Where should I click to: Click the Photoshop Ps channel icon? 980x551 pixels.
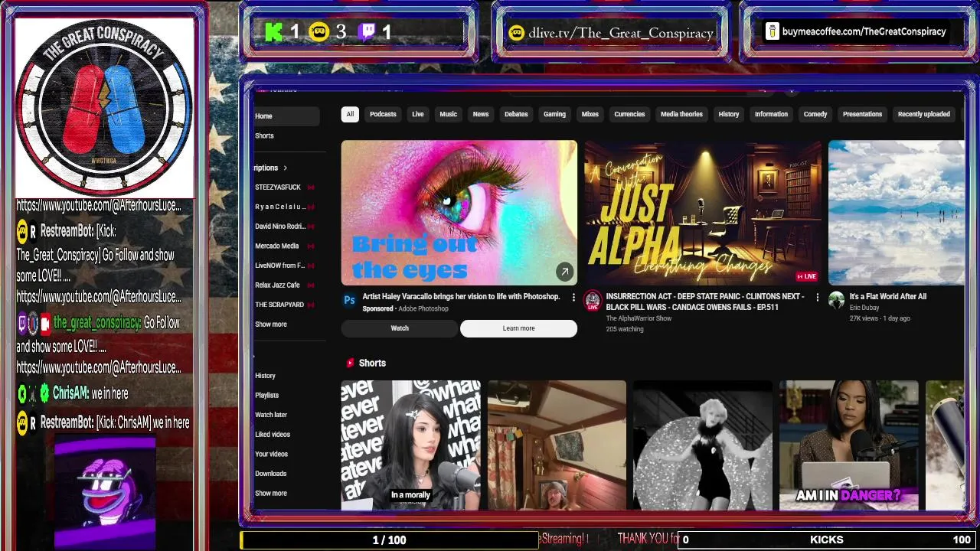point(349,301)
